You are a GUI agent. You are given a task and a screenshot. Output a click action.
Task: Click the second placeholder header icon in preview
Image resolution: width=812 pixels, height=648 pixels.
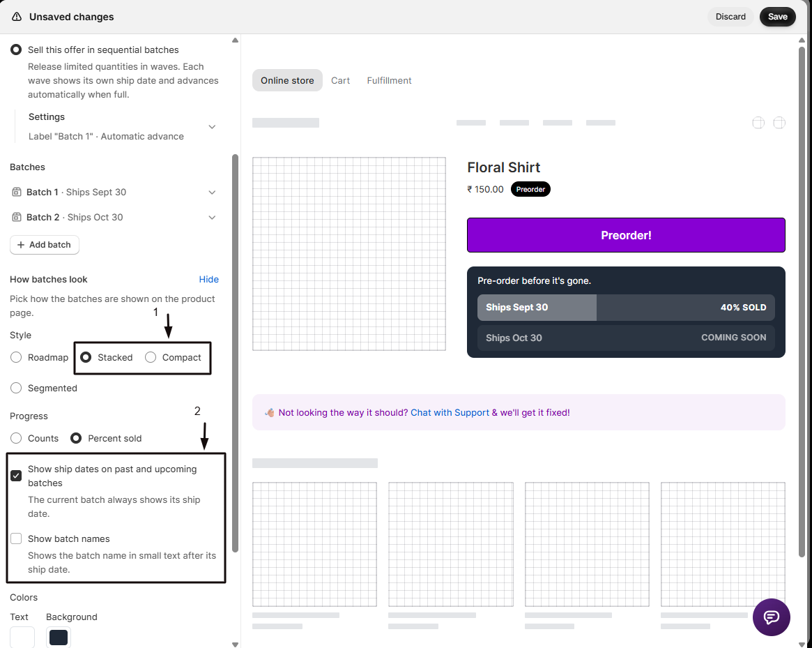click(x=779, y=123)
